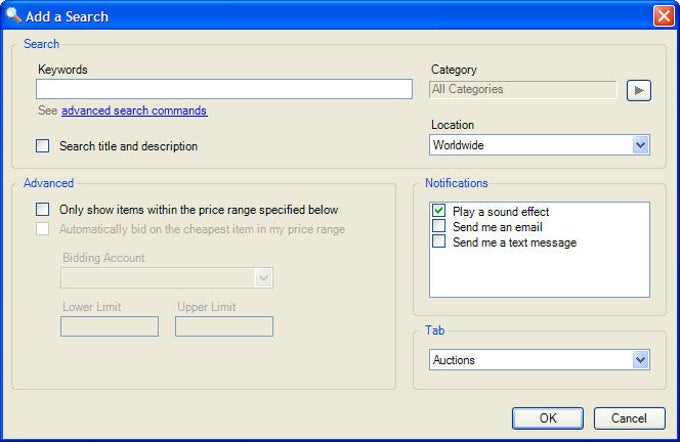Open the Location dropdown
680x442 pixels.
(640, 145)
